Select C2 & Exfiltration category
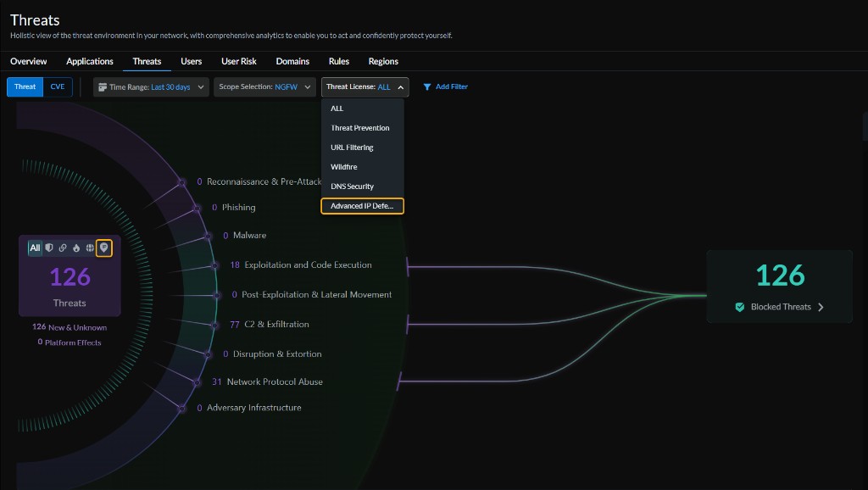Screen dimensions: 868x490 coord(270,325)
